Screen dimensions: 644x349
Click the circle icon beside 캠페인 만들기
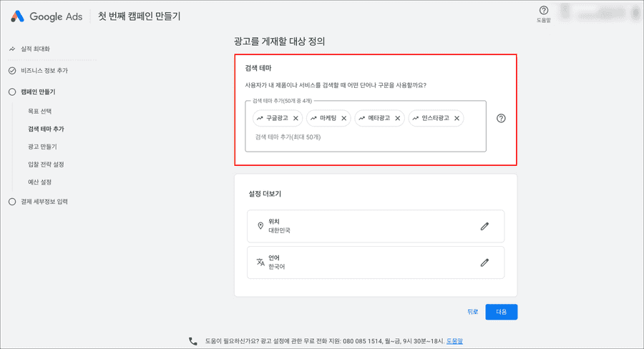(12, 92)
